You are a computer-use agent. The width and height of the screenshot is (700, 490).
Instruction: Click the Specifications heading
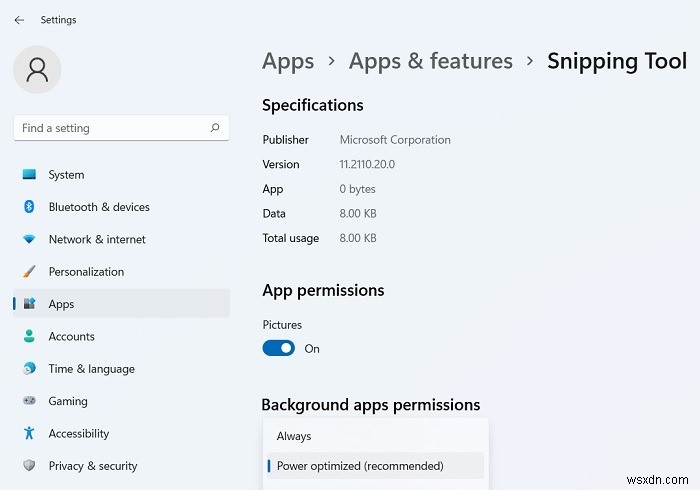tap(312, 105)
